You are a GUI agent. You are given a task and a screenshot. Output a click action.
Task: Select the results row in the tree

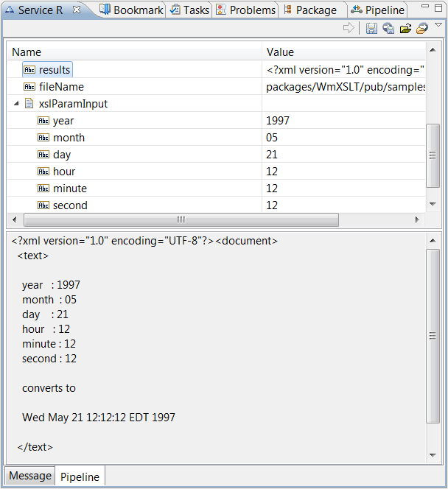(55, 70)
